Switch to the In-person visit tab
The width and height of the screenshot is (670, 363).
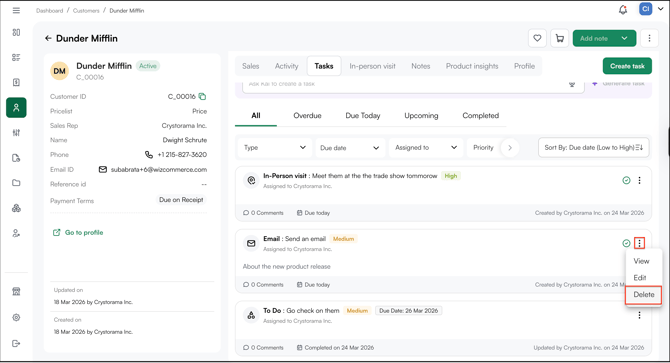pos(372,66)
